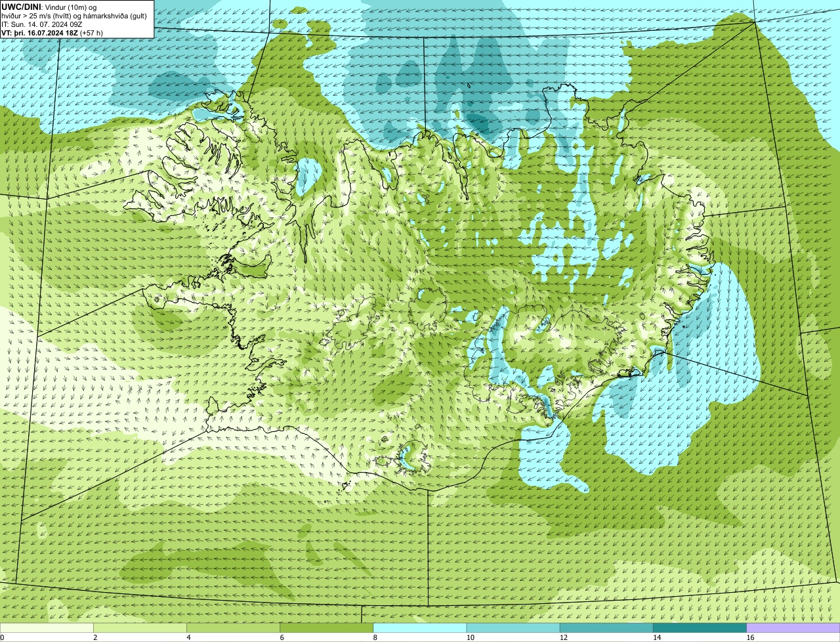Click the UWC/DINI title text
This screenshot has height=642, width=840.
click(22, 7)
